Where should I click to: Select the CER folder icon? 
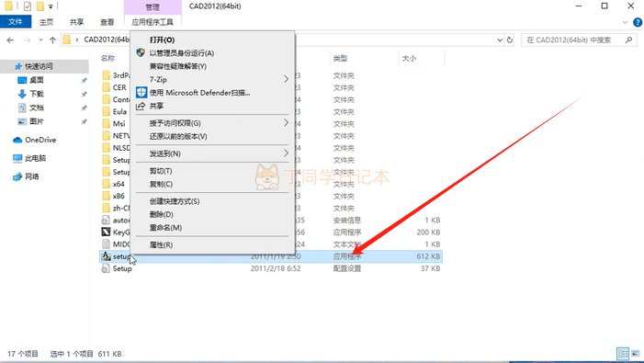pyautogui.click(x=106, y=87)
